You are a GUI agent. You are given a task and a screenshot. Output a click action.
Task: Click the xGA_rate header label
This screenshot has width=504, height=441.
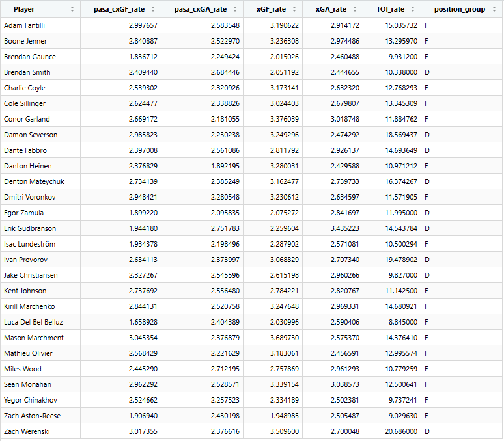pos(331,9)
